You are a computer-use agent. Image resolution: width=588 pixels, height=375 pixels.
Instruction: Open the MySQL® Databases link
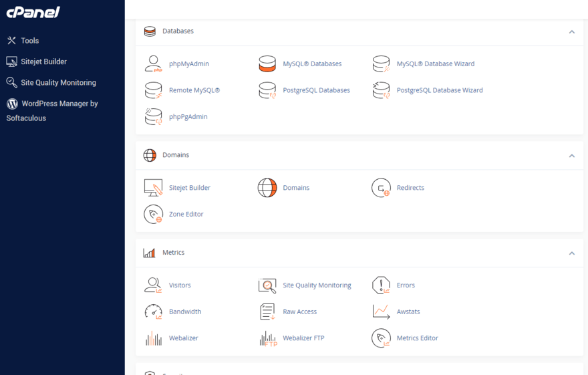click(x=313, y=64)
